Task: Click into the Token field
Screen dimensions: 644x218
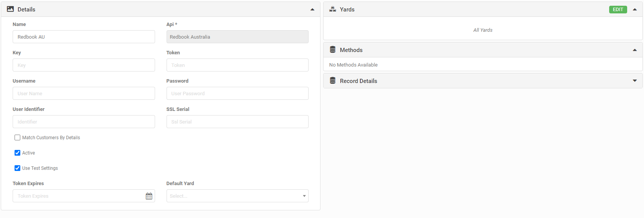Action: (237, 65)
